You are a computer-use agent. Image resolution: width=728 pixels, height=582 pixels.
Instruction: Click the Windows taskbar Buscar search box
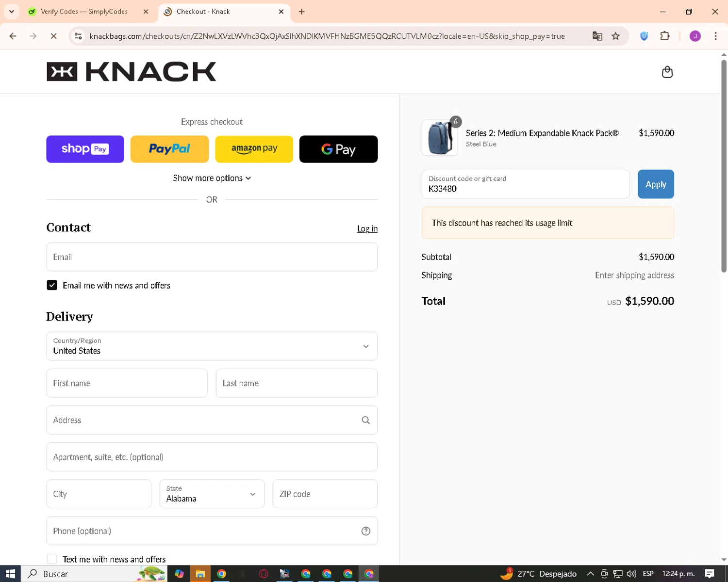pyautogui.click(x=95, y=574)
